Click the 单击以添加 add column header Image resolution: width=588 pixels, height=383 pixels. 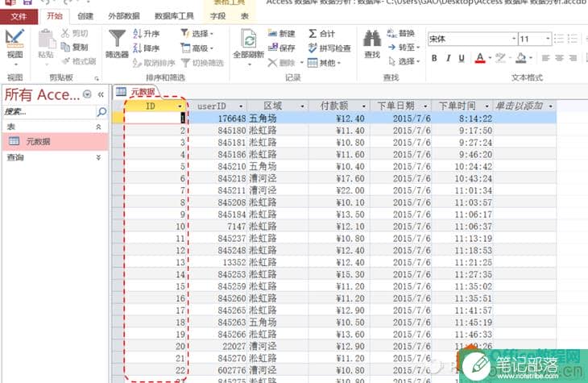point(524,106)
